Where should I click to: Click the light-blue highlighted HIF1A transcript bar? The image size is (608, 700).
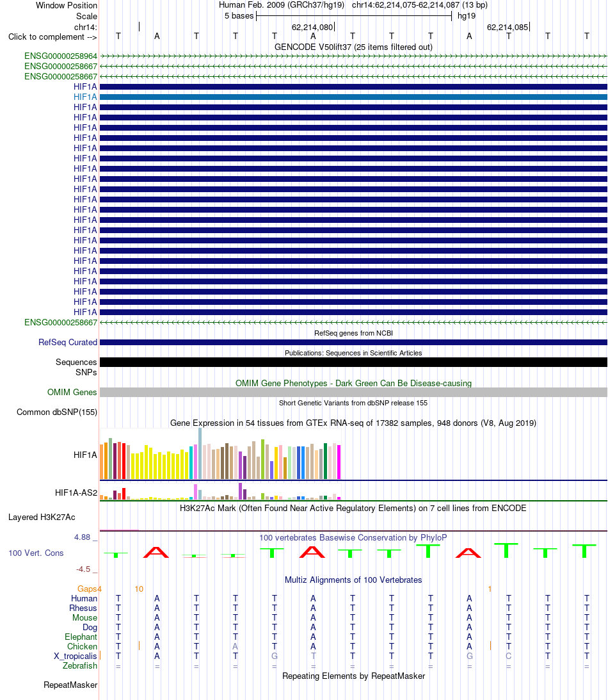click(x=353, y=97)
